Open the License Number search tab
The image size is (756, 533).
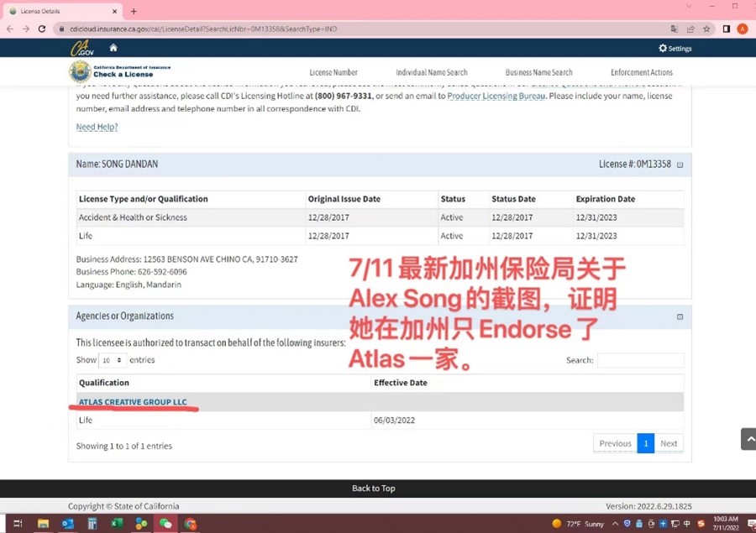[x=333, y=72]
